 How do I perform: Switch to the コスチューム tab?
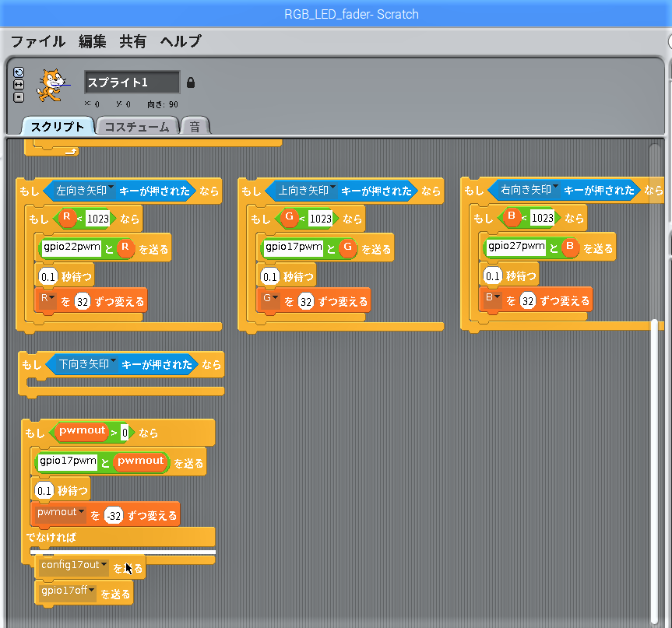point(137,127)
